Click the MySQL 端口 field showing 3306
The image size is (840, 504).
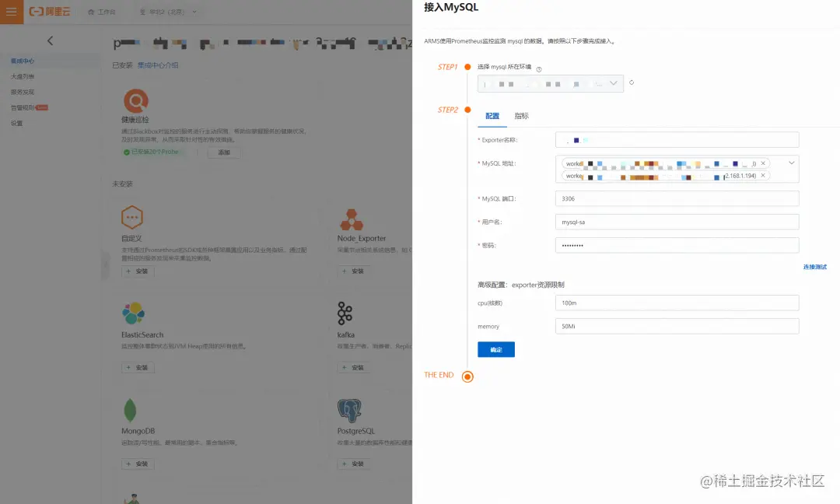677,198
